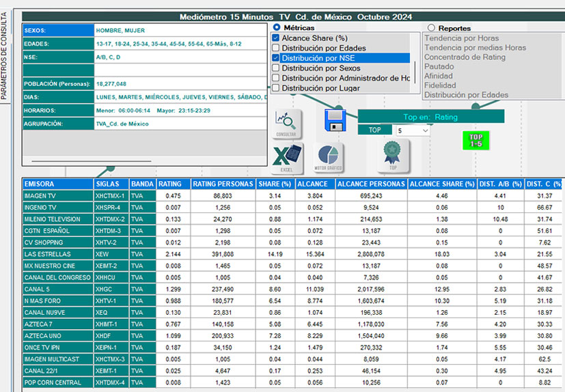Select the INGENIO TV row

292,208
